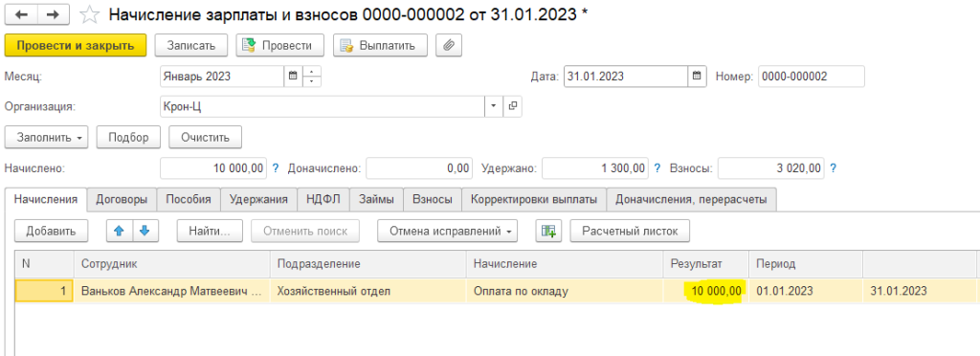Screen dimensions: 980x356
Task: Click the Доначислено field 0,00
Action: 419,168
